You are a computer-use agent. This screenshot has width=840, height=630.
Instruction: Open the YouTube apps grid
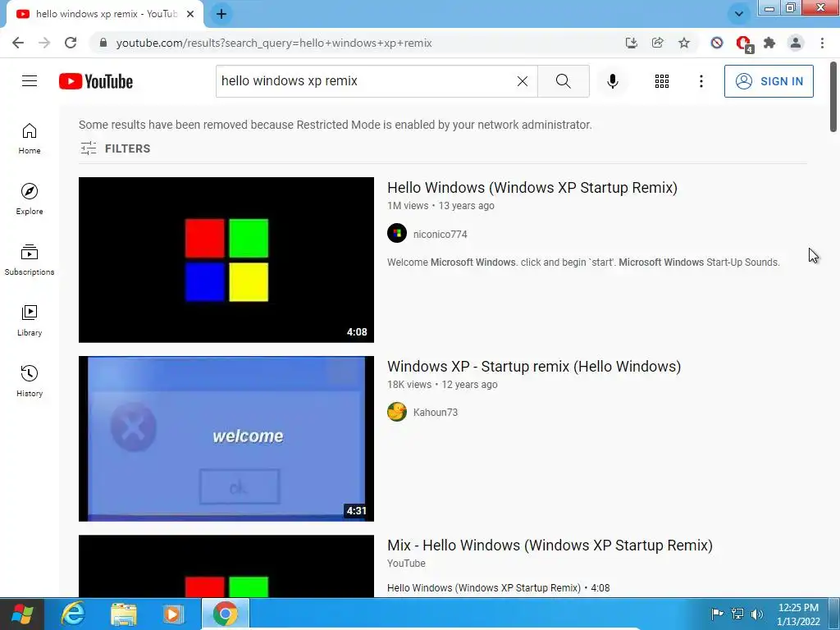pos(662,81)
